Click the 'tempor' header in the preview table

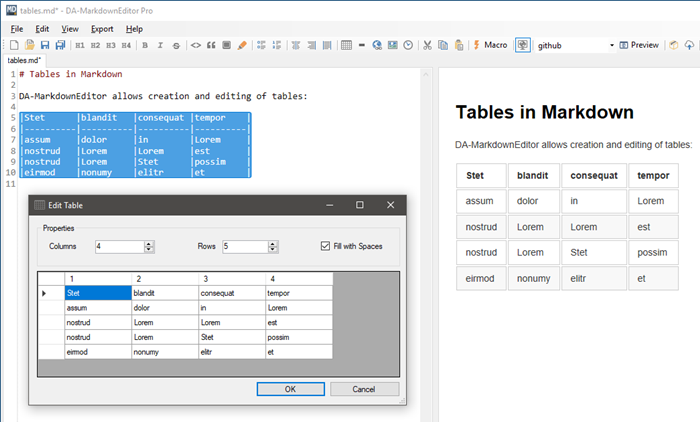[x=653, y=175]
